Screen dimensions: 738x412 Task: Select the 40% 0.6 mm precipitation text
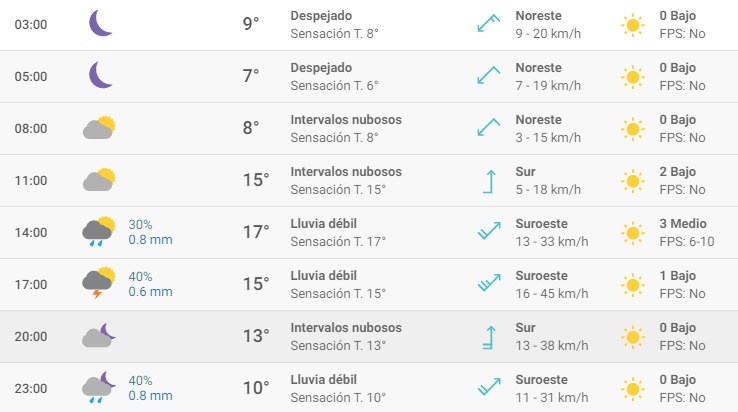(151, 284)
